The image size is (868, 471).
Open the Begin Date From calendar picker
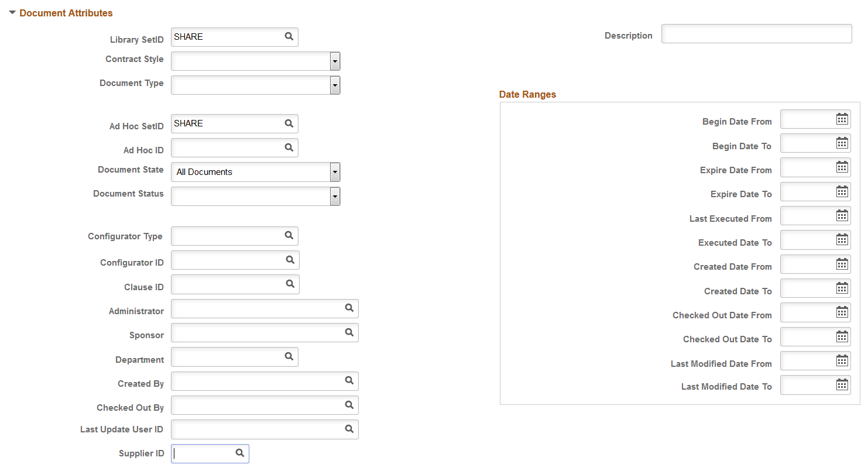point(842,119)
